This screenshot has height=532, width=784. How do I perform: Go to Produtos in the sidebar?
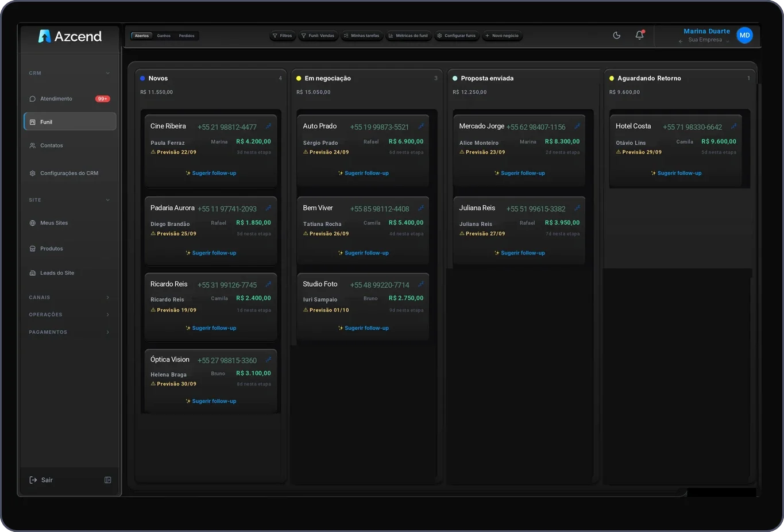(x=69, y=249)
